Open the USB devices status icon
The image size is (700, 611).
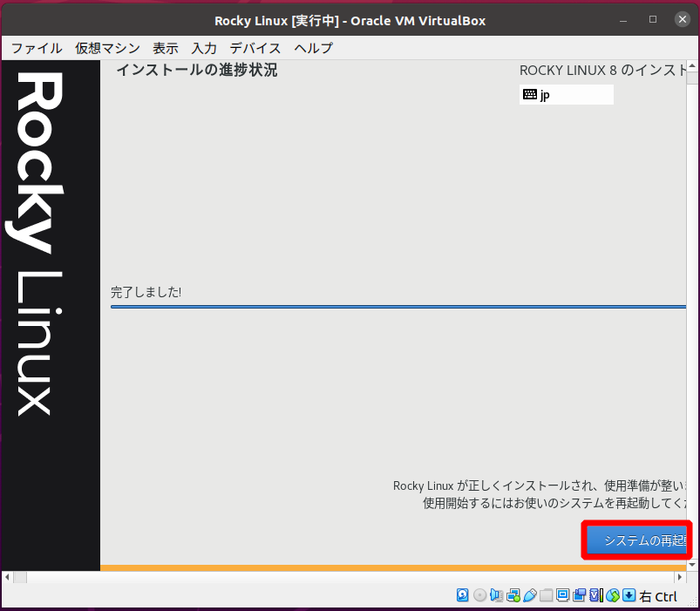point(529,595)
